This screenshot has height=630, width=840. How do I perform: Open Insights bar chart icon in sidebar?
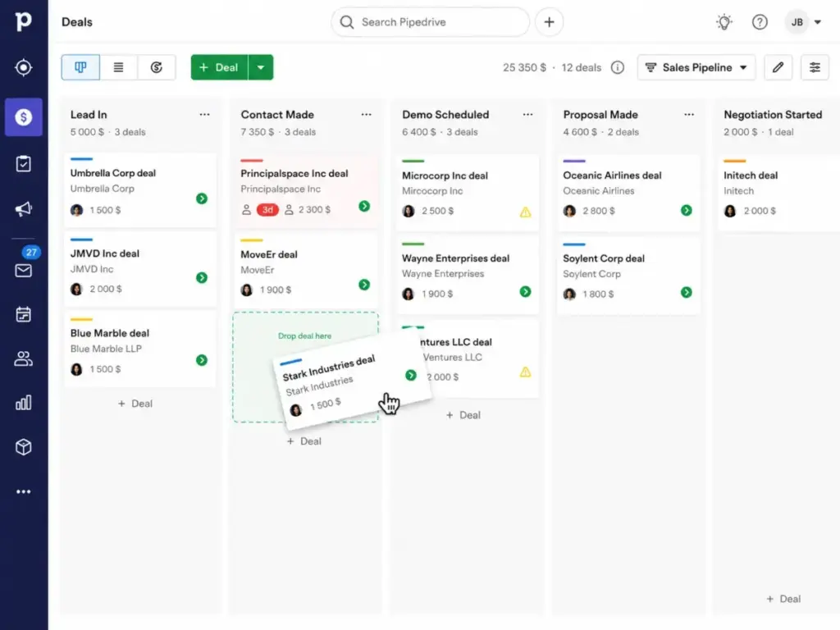[23, 403]
